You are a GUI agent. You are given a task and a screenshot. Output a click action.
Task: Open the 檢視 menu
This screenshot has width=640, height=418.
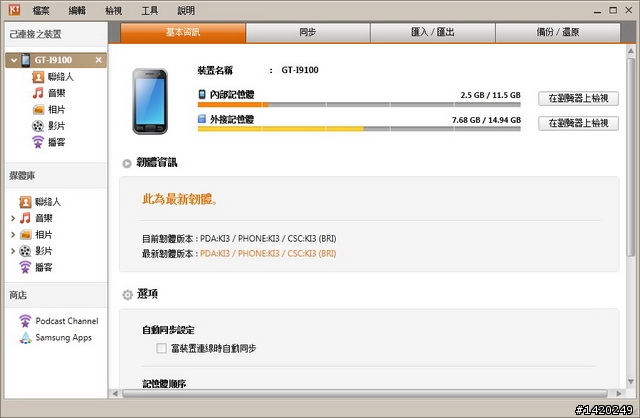pyautogui.click(x=113, y=11)
